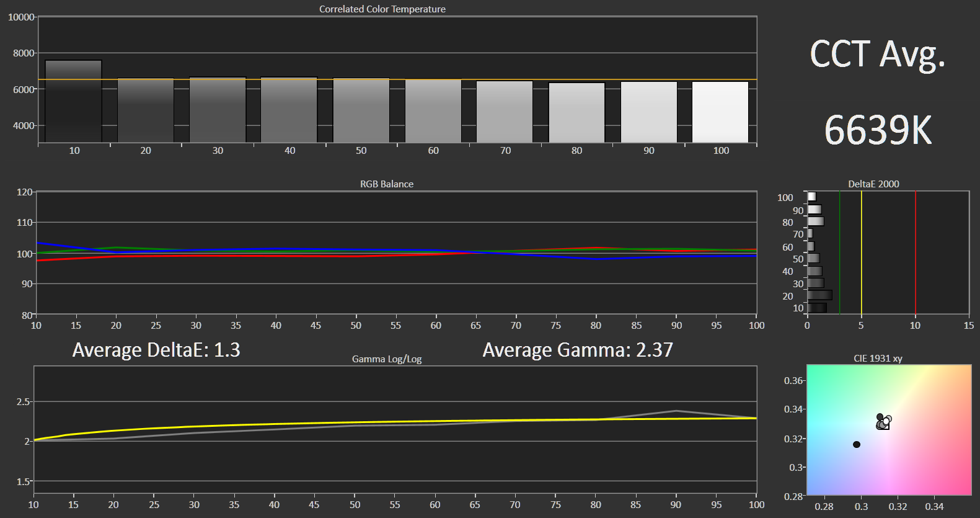The width and height of the screenshot is (980, 518).
Task: Choose the DeltaE 2000 bar for level 50
Action: click(x=813, y=258)
